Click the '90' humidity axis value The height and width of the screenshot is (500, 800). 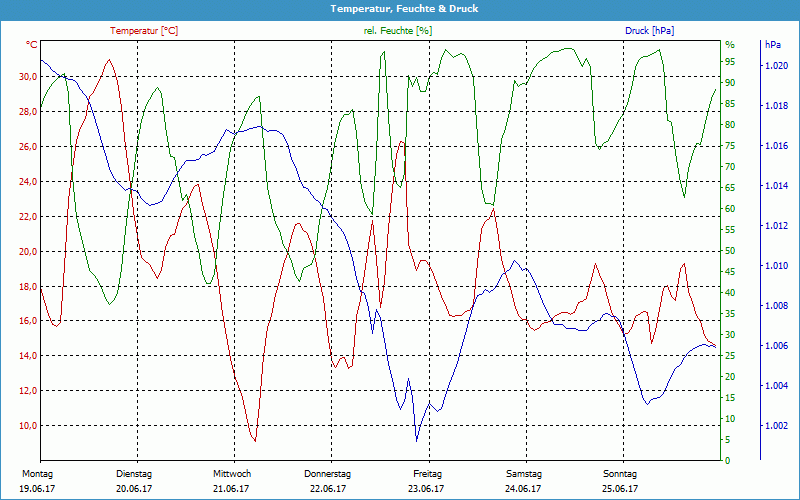[730, 83]
